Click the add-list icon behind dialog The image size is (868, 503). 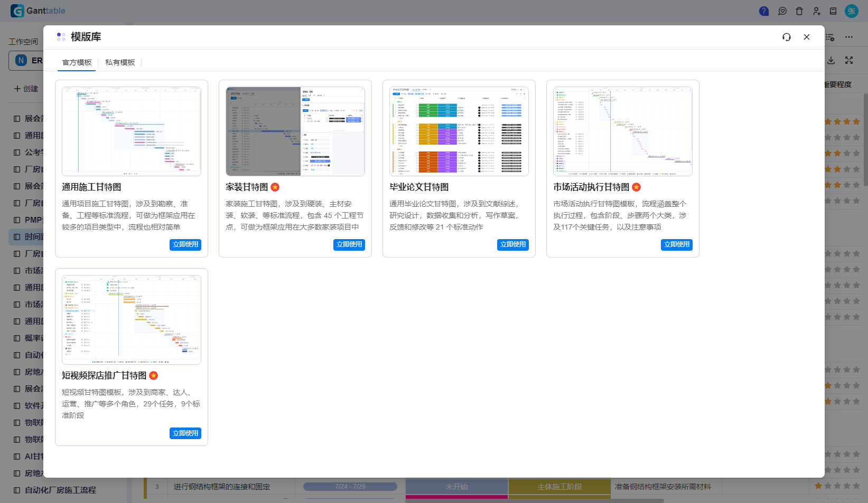[830, 37]
